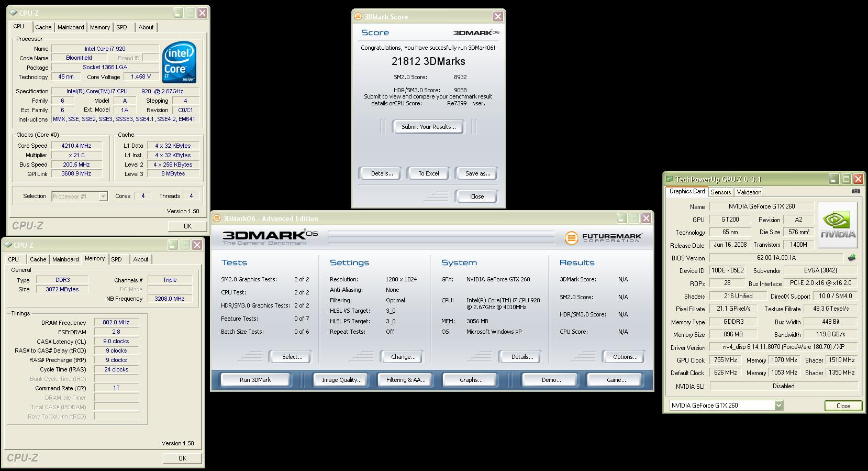Click the Driver Version field in GPU-Z

tap(783, 347)
